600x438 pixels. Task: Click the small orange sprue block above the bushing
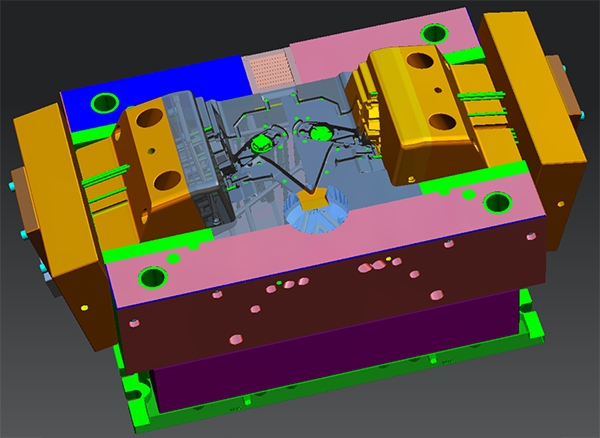(x=313, y=198)
